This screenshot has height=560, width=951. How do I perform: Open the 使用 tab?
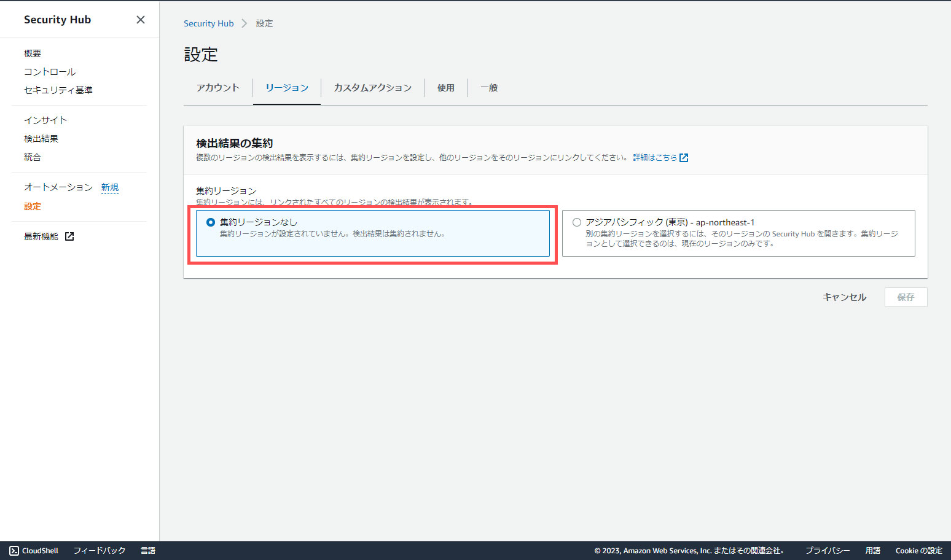tap(446, 88)
